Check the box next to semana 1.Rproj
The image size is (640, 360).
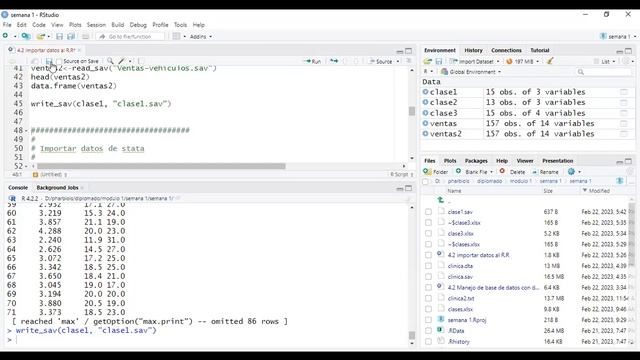tap(428, 320)
